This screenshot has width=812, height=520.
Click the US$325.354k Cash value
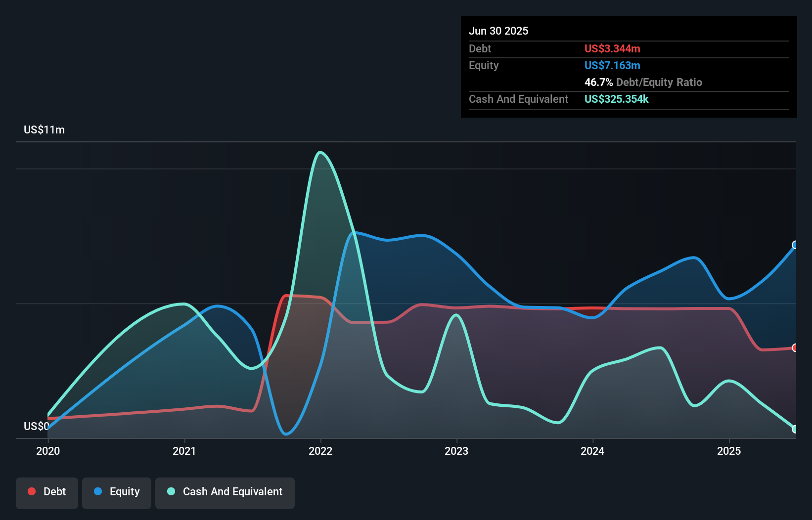point(616,99)
